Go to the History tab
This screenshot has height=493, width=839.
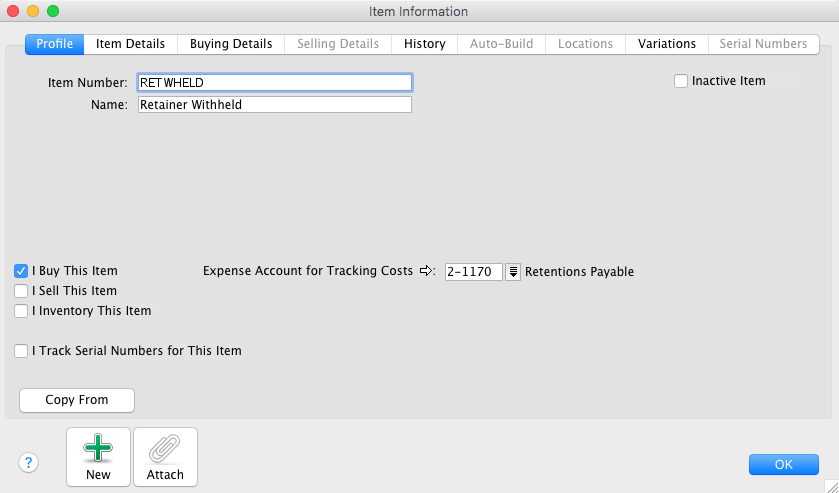click(x=425, y=44)
